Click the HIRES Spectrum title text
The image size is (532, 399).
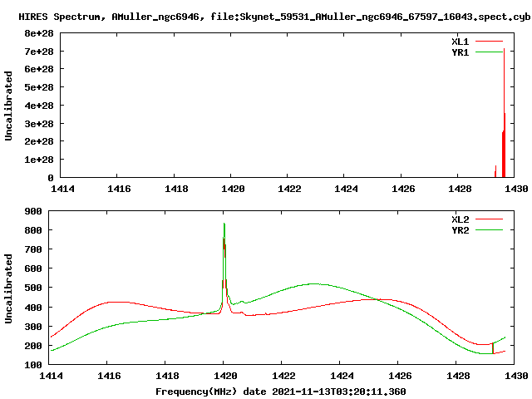[x=274, y=17]
